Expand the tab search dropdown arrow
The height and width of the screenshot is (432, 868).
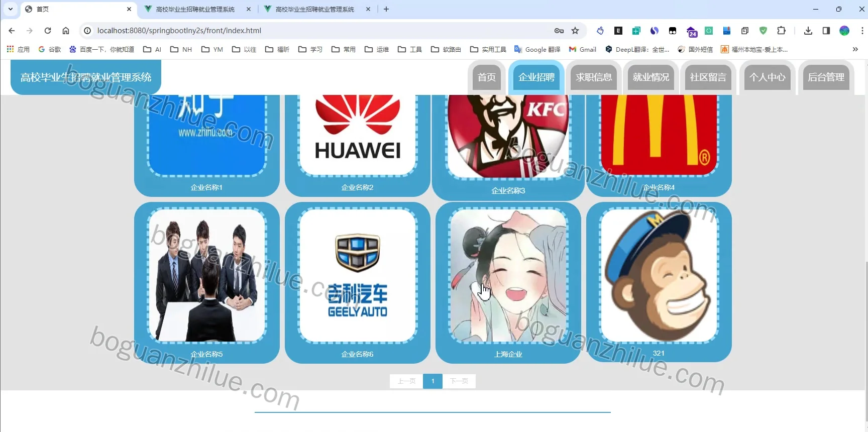11,9
